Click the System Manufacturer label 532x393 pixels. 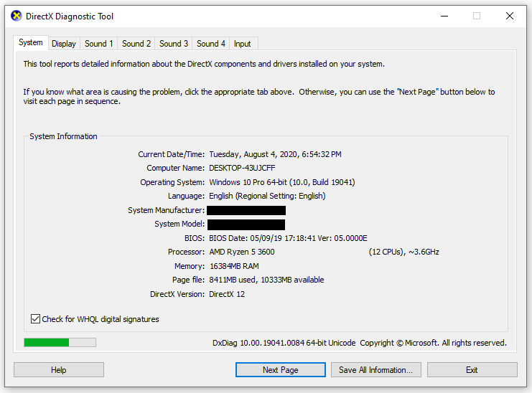point(167,210)
